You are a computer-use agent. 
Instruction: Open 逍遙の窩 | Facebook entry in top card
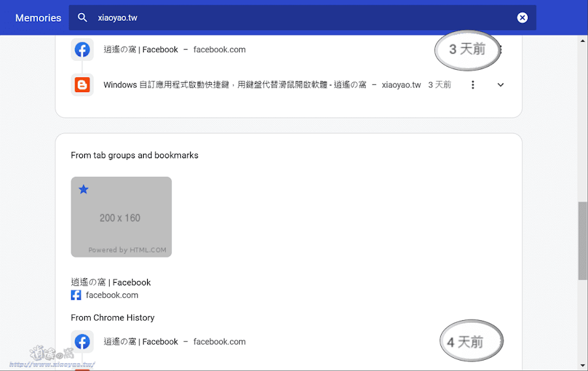[140, 50]
